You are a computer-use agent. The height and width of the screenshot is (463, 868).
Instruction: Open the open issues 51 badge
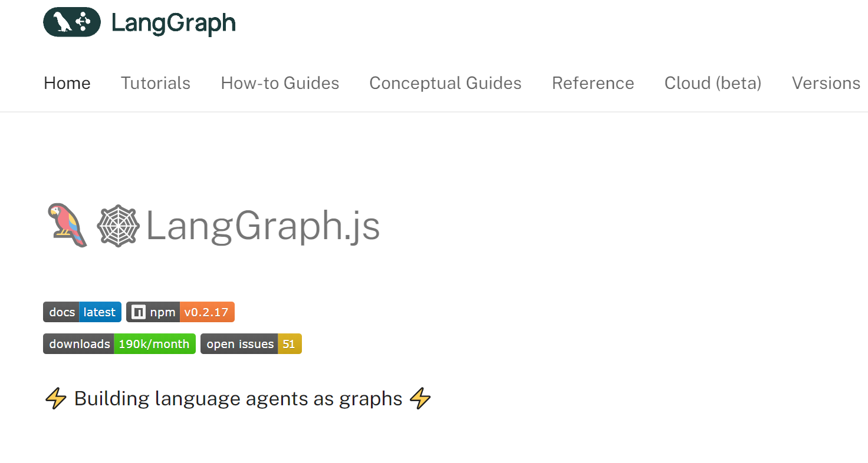(251, 344)
